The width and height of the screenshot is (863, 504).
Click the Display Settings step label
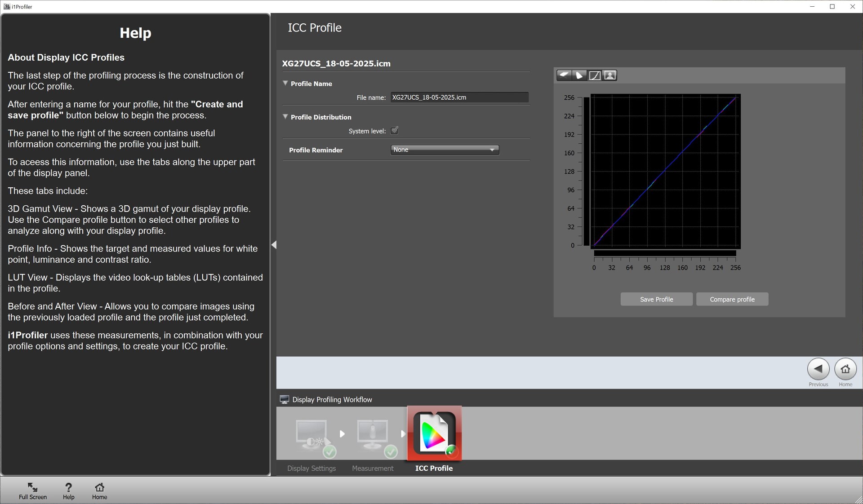coord(311,468)
